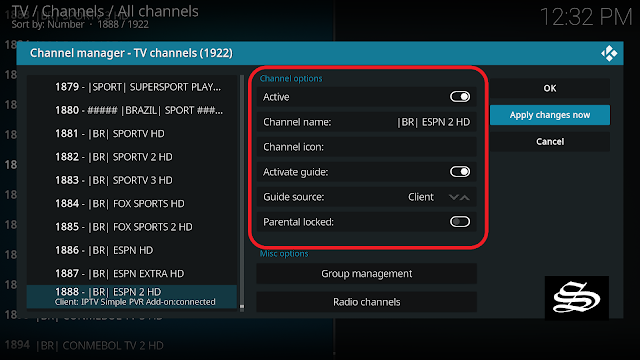Click the Cancel button
The height and width of the screenshot is (360, 640).
(549, 142)
